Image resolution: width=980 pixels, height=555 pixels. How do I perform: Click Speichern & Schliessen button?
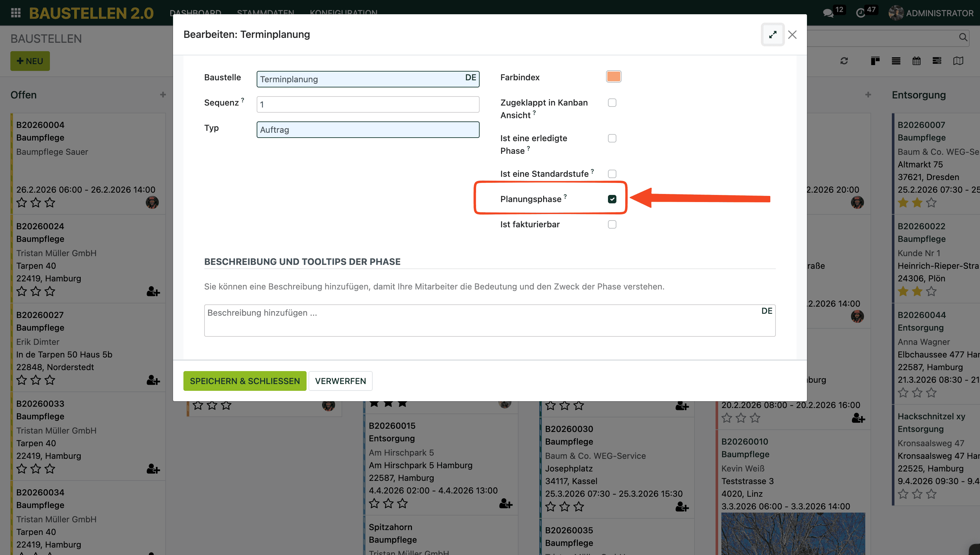pos(245,381)
